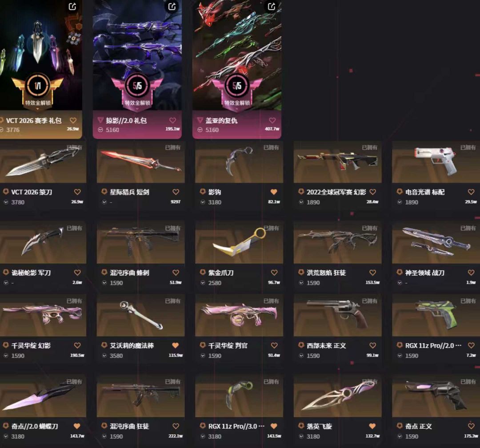Open the 混沌序曲 蜂刺 skin name
The height and width of the screenshot is (448, 480).
129,272
